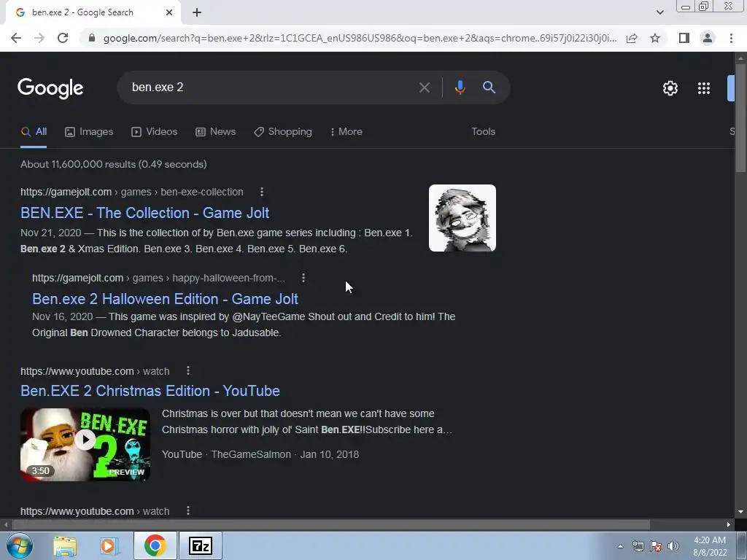747x560 pixels.
Task: Open 7-Zip from the taskbar
Action: coord(201,545)
